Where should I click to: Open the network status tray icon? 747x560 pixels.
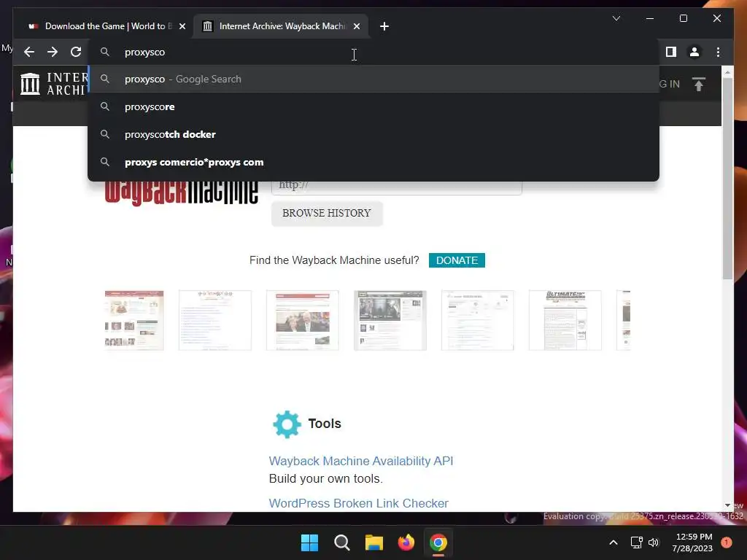click(636, 542)
